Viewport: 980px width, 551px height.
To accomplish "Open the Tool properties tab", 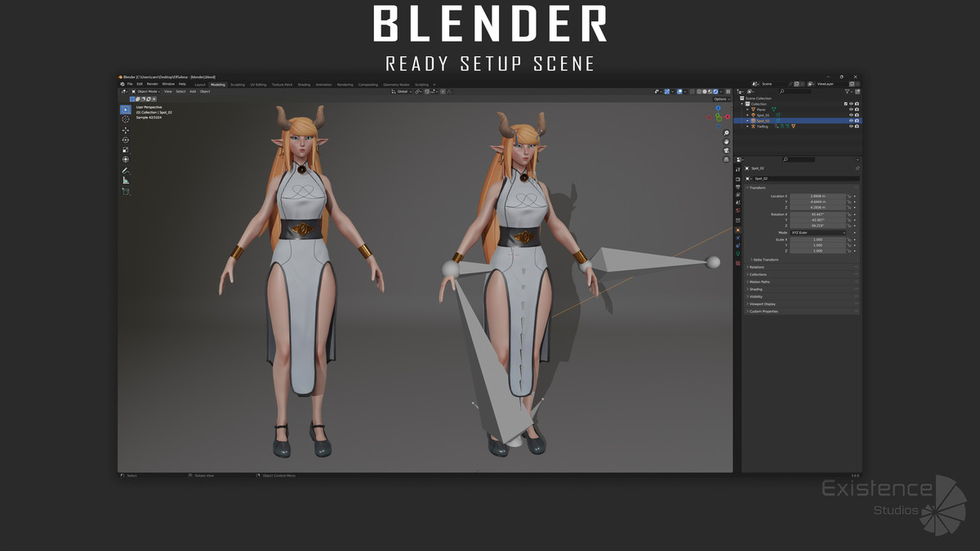I will [x=737, y=169].
